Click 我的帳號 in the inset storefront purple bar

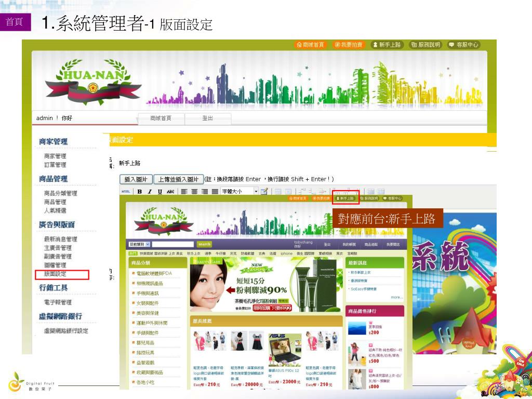point(349,244)
